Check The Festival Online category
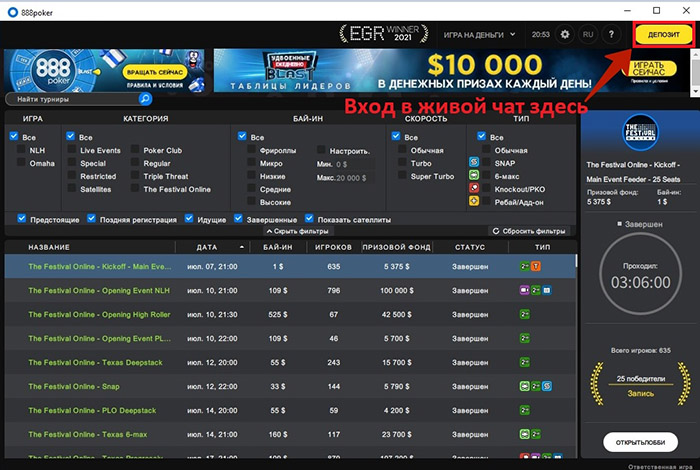The image size is (700, 470). 135,188
